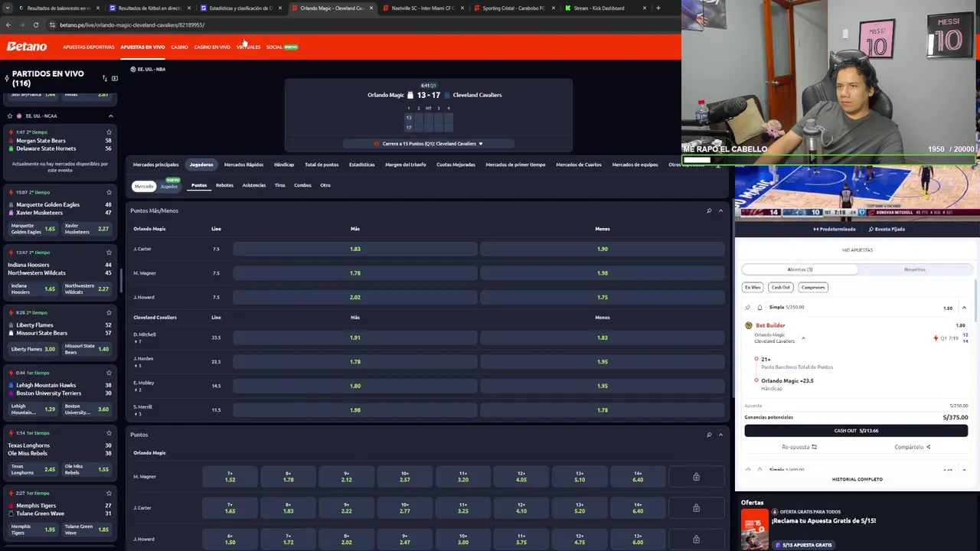Viewport: 980px width, 551px height.
Task: Click the pin icon on Simple S/250.00 bet
Action: (x=748, y=308)
